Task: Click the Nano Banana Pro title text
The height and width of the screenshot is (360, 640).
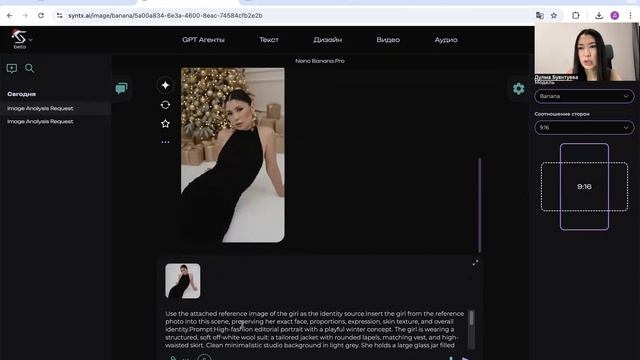Action: [320, 61]
